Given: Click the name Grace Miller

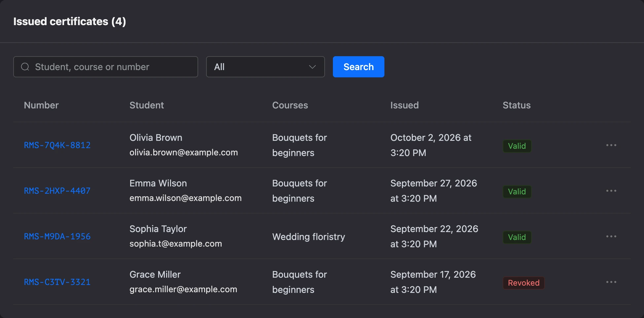Looking at the screenshot, I should coord(155,274).
